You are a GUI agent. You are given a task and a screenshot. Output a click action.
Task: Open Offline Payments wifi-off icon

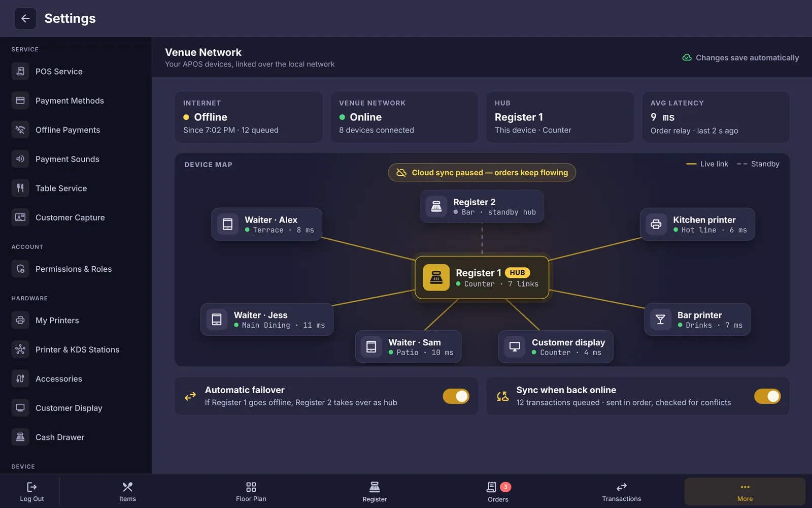point(20,130)
